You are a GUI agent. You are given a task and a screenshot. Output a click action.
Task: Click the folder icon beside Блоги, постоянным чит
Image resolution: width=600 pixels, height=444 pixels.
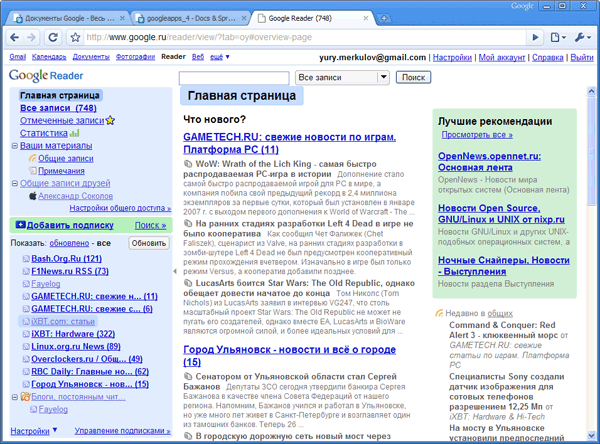pyautogui.click(x=25, y=397)
